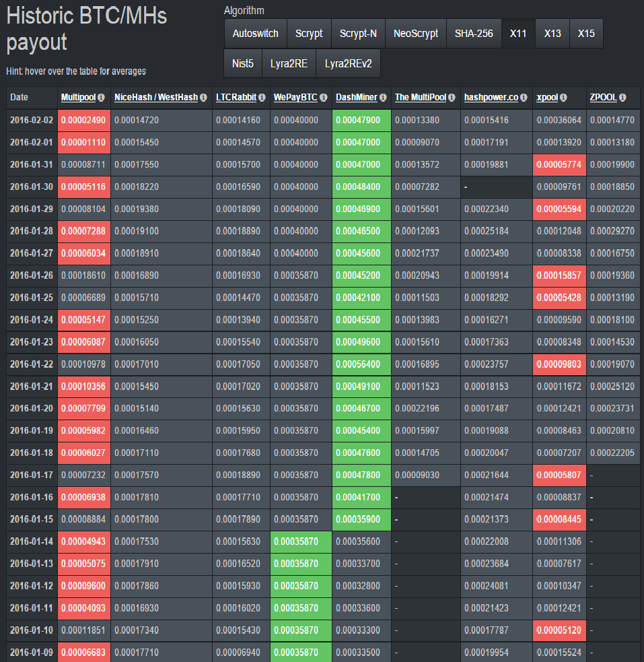Click date cell 2016-01-30
This screenshot has height=662, width=644.
[32, 187]
